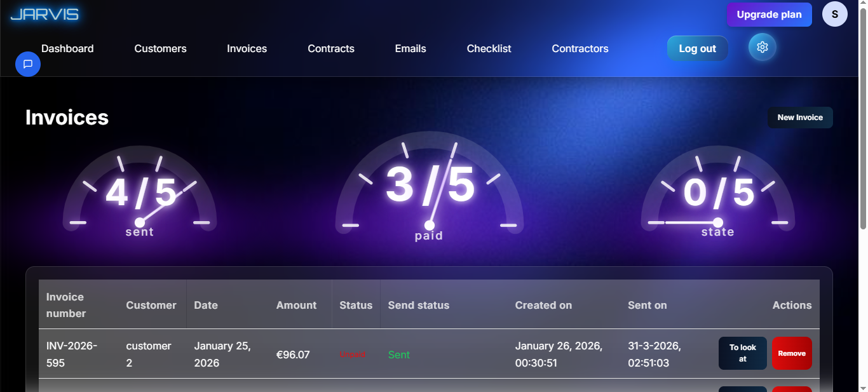This screenshot has height=392, width=868.
Task: Remove invoice INV-2026-595
Action: coord(791,353)
